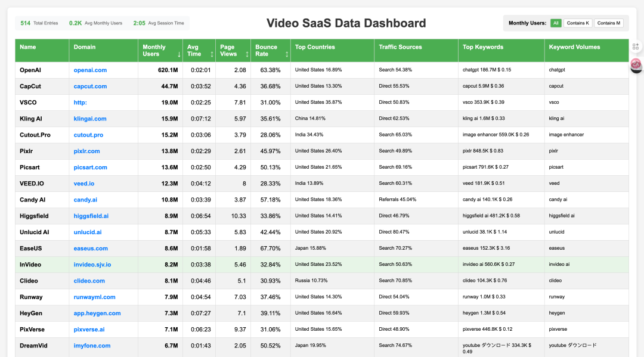This screenshot has width=644, height=357.
Task: Click the Top Keywords column header
Action: (x=501, y=51)
